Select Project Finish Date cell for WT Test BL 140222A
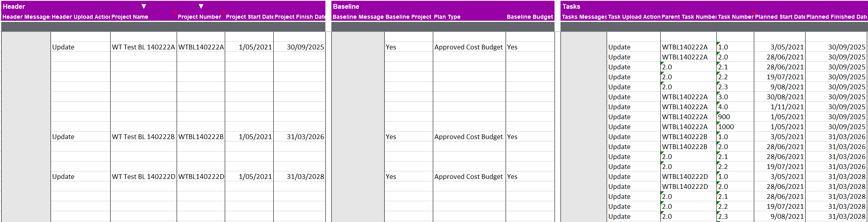 [x=300, y=47]
